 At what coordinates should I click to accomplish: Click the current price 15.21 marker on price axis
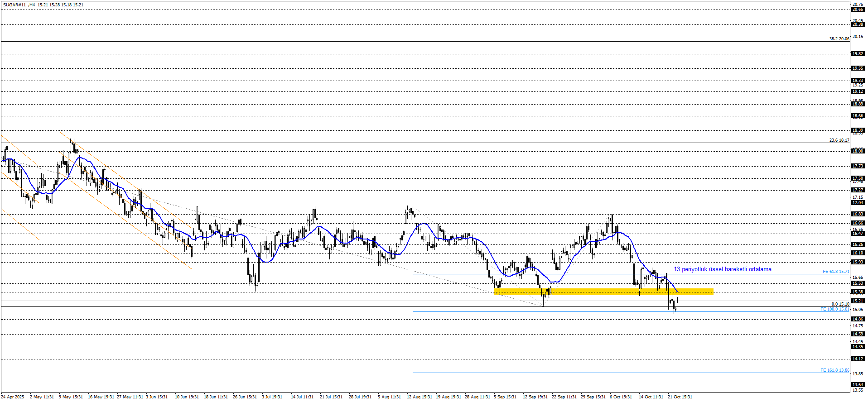click(x=858, y=301)
